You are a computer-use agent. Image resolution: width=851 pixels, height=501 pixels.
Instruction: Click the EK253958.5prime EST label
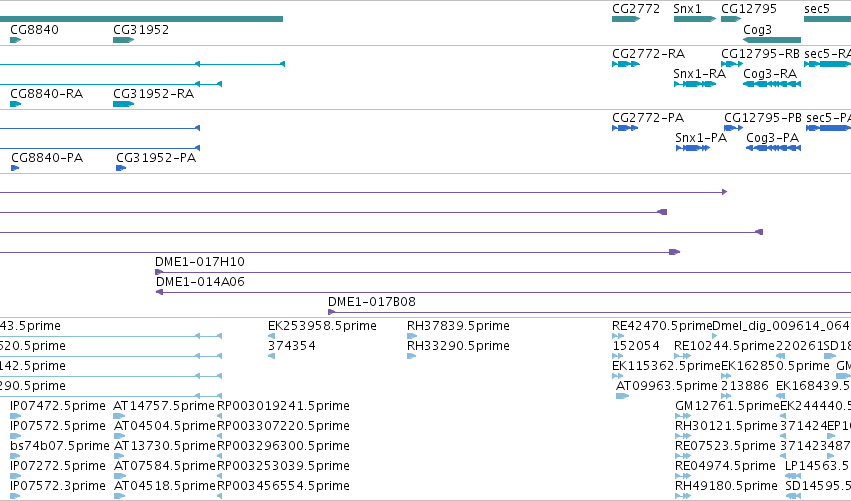pyautogui.click(x=322, y=326)
